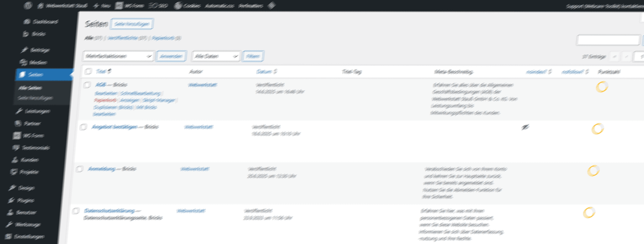Open Leistungen in the sidebar

click(x=33, y=111)
